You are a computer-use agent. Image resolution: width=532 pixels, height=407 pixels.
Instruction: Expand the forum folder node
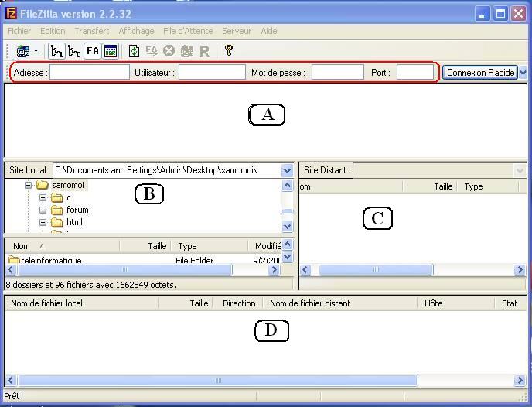[x=43, y=210]
